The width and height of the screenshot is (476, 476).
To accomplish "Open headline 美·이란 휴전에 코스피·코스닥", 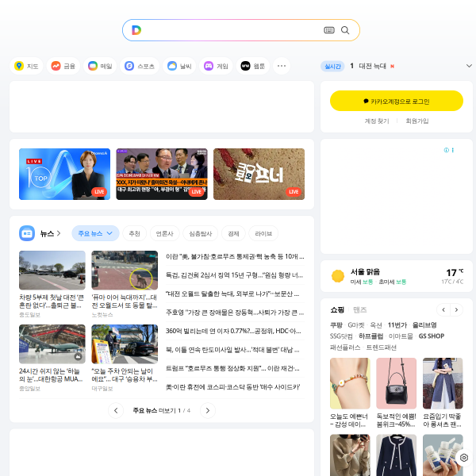I will pyautogui.click(x=232, y=387).
